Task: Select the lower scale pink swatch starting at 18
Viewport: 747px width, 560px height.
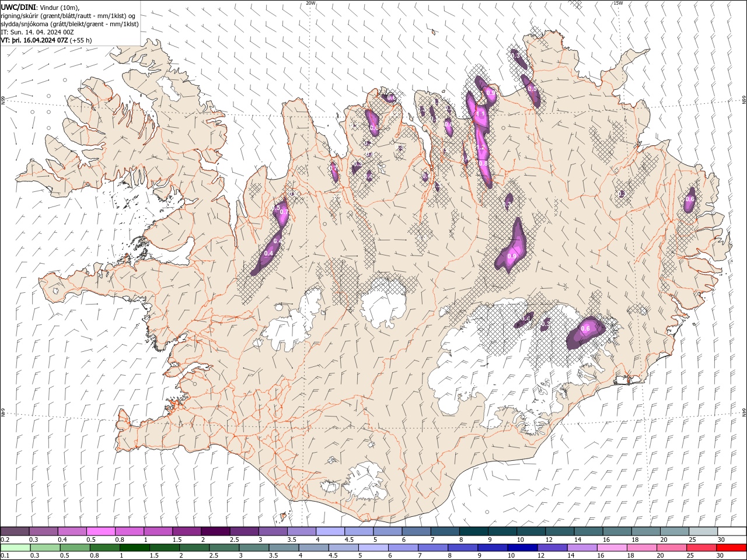Action: 641,548
